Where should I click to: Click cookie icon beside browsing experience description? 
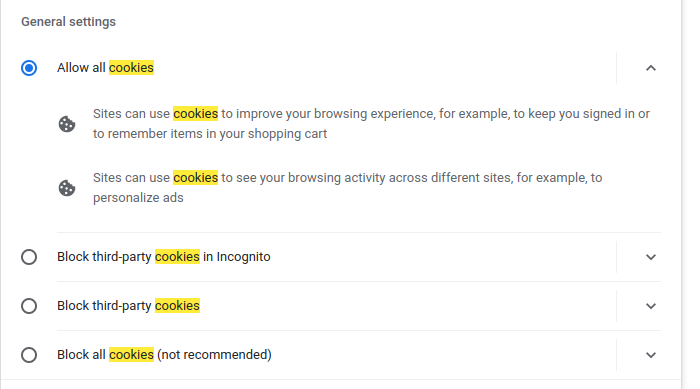pyautogui.click(x=67, y=124)
